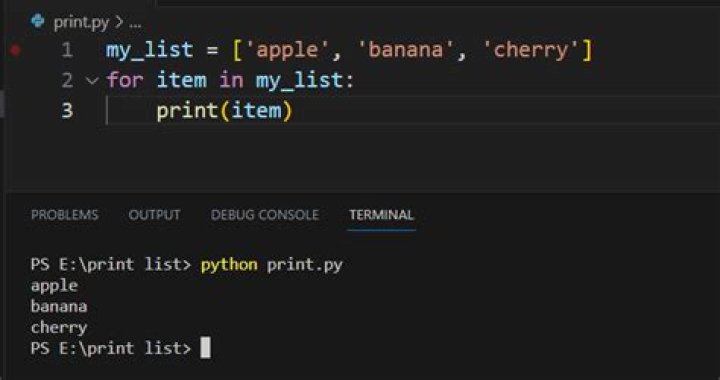The height and width of the screenshot is (380, 720).
Task: Click the 'for' keyword on line 2
Action: coord(124,81)
